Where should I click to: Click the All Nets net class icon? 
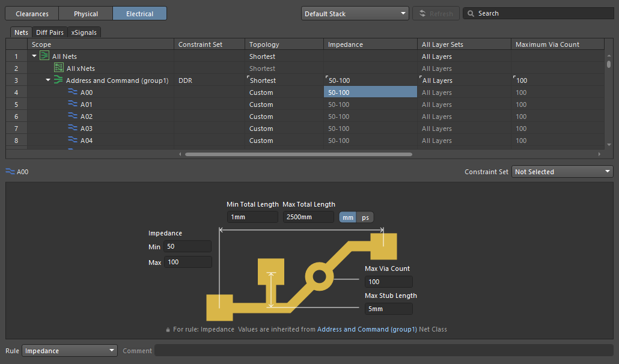click(x=44, y=56)
